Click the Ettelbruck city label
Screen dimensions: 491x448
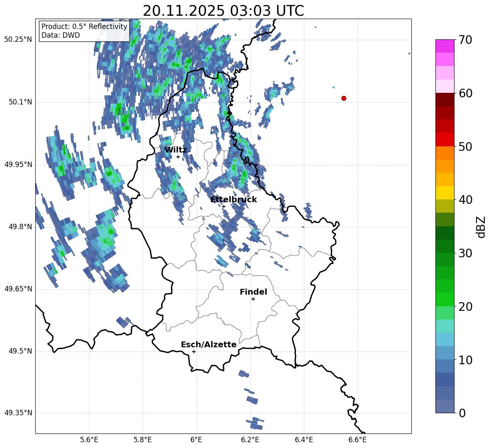coord(233,200)
